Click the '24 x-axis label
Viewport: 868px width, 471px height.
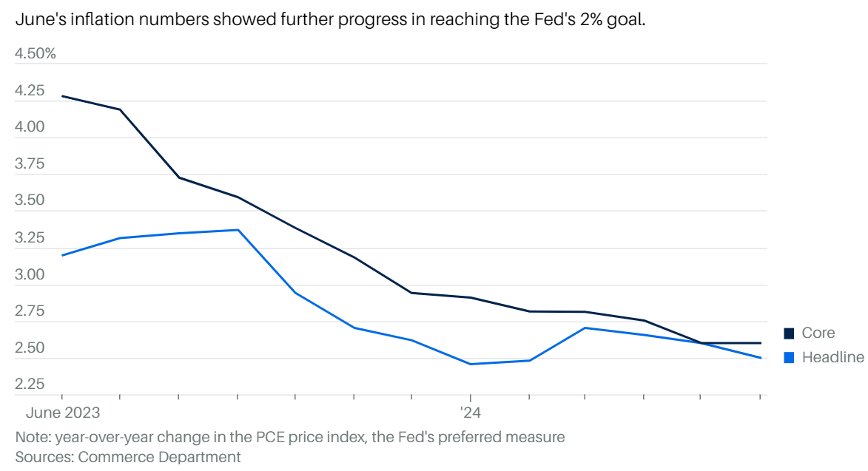click(x=471, y=412)
